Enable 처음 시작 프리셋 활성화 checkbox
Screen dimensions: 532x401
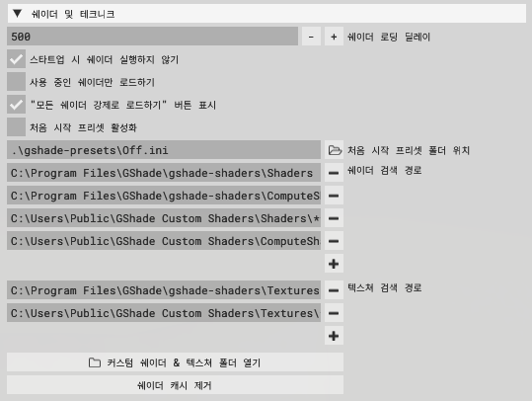pyautogui.click(x=16, y=127)
